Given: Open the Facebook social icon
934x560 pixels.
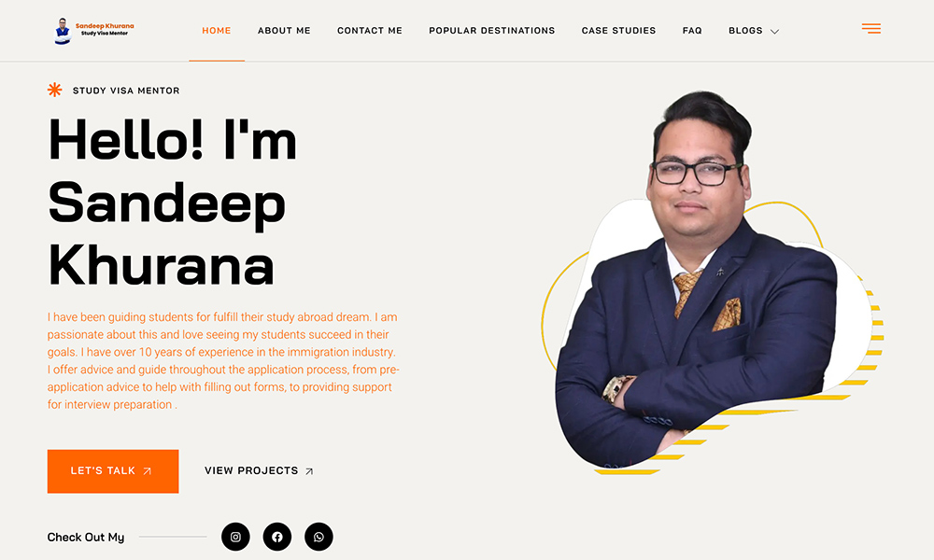Looking at the screenshot, I should pyautogui.click(x=277, y=537).
